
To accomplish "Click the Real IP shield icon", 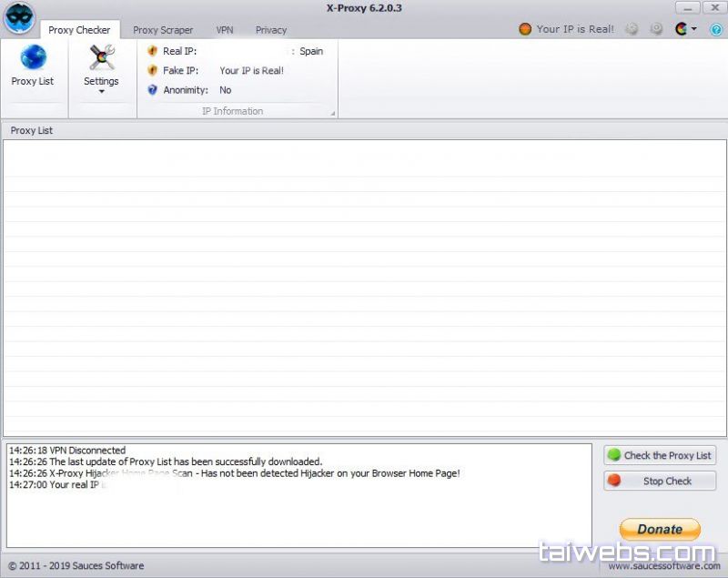I will 152,51.
